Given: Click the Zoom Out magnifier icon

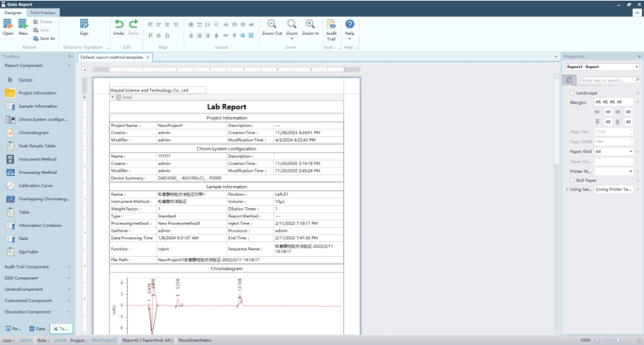Looking at the screenshot, I should point(272,24).
